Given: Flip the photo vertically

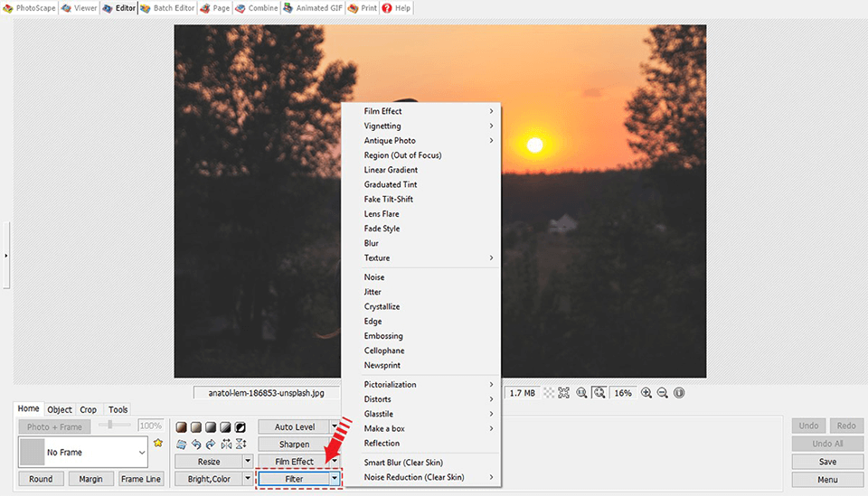Looking at the screenshot, I should coord(241,444).
